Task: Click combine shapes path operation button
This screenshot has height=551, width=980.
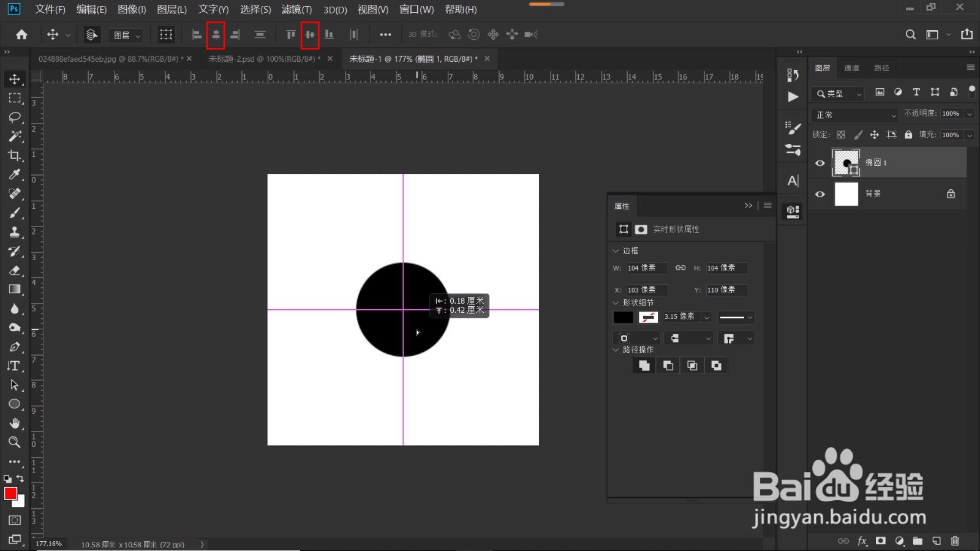Action: coord(644,365)
